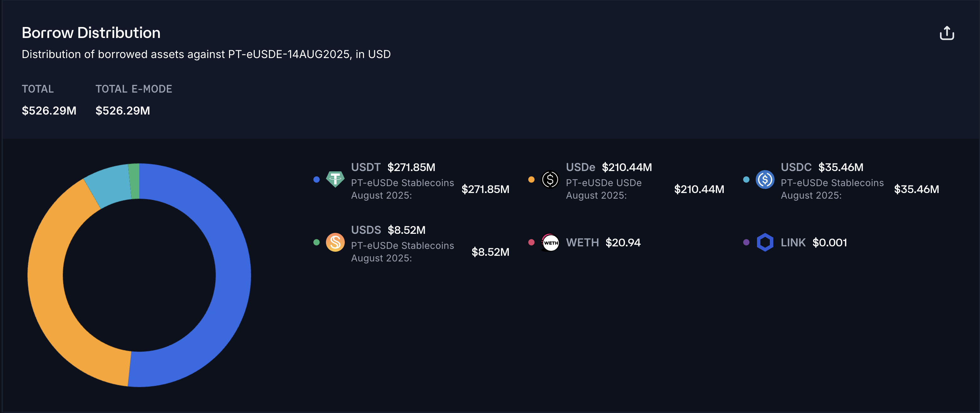Click the purple LINK legend dot
This screenshot has height=413, width=980.
pyautogui.click(x=746, y=242)
